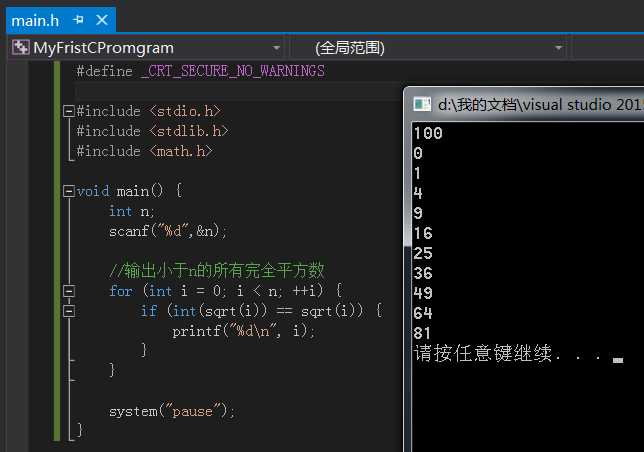
Task: Click the system("pause"); line
Action: (172, 411)
